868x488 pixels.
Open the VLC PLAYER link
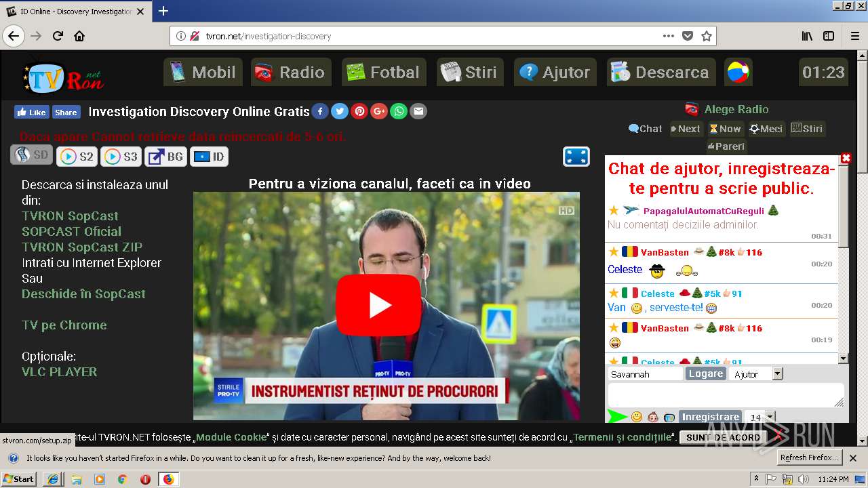point(59,371)
